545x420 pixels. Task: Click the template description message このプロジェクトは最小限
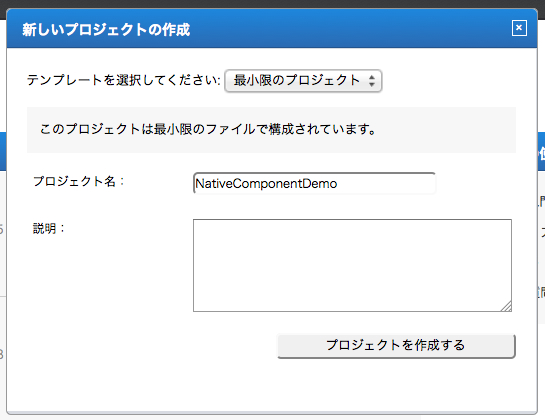[208, 129]
